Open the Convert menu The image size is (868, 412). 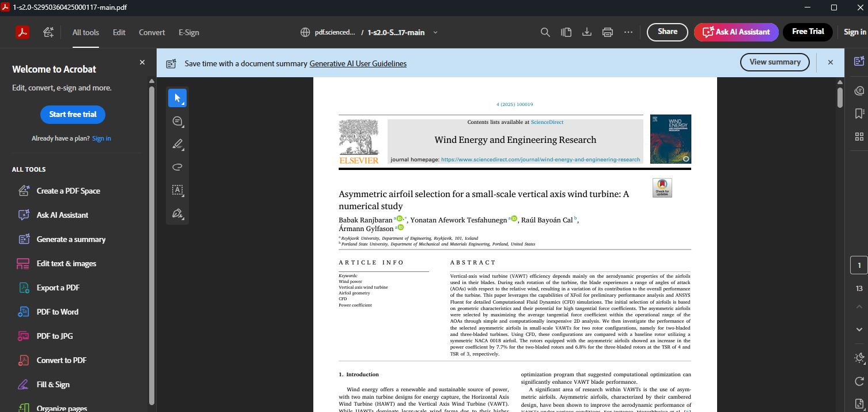coord(152,32)
